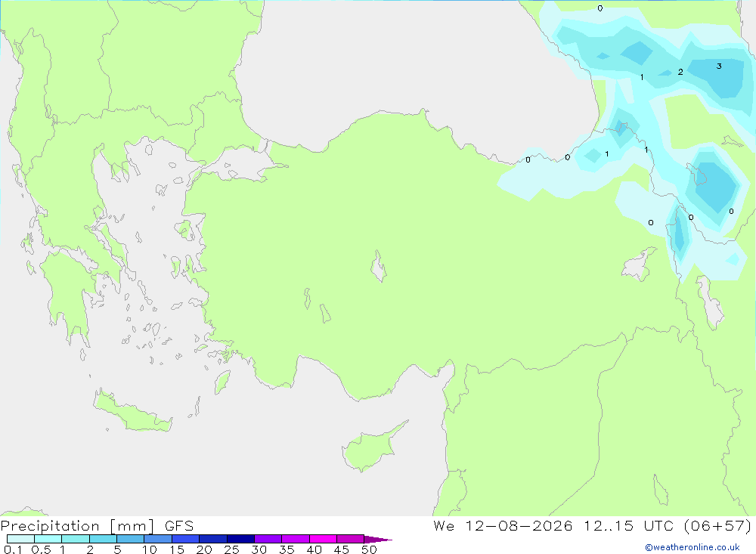Pick the 35–40 mm purple legend swatch

tap(296, 539)
